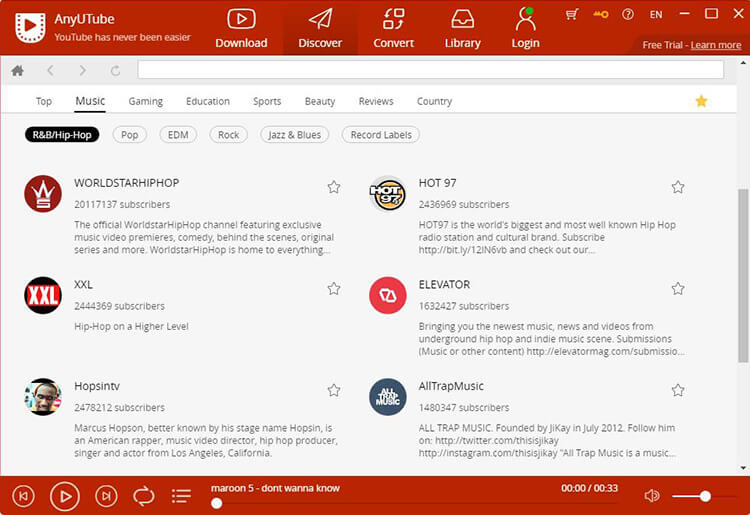Open the Discover section
The width and height of the screenshot is (750, 515).
(320, 29)
